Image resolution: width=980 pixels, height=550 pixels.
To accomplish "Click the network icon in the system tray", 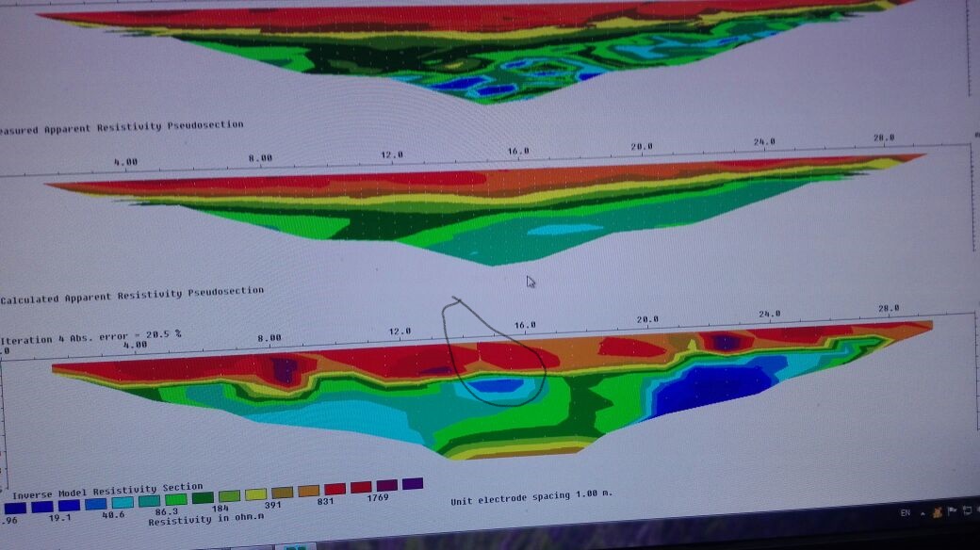I will pyautogui.click(x=966, y=510).
